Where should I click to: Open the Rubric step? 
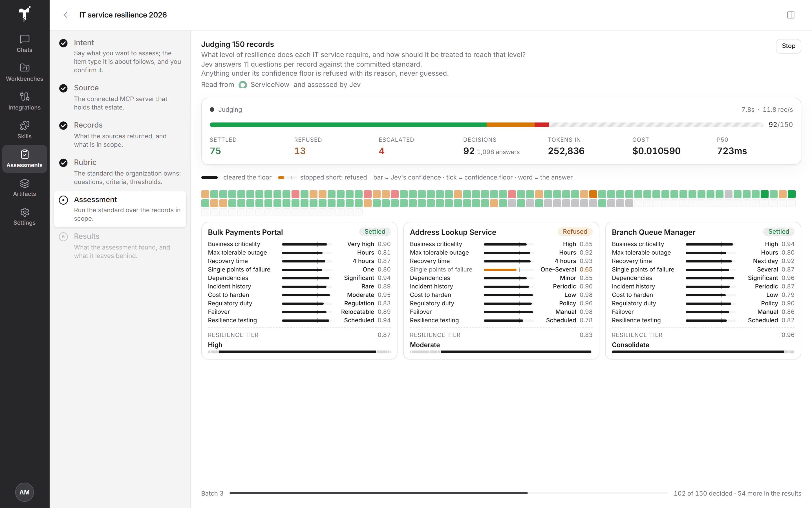(120, 172)
